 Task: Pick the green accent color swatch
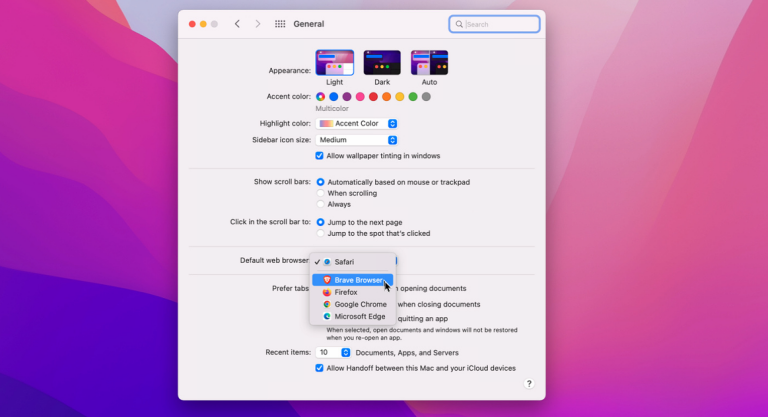click(x=413, y=97)
